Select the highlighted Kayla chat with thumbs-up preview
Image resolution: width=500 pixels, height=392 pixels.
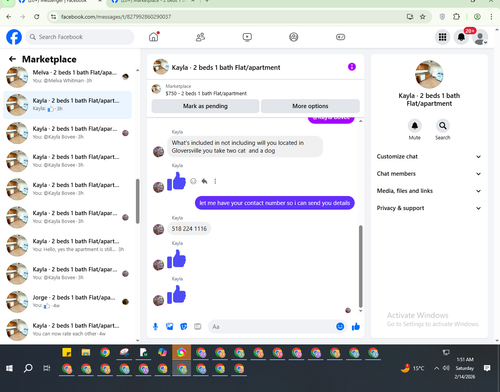(x=67, y=105)
